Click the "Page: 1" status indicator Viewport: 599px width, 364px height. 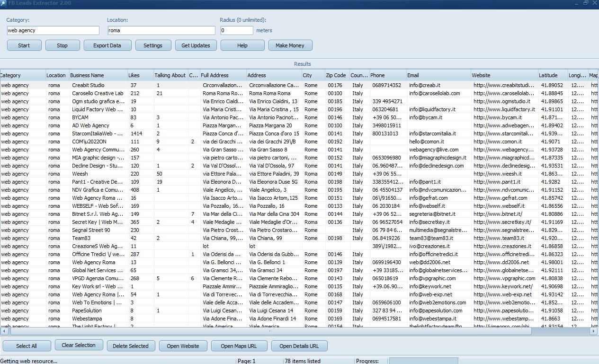pos(246,361)
